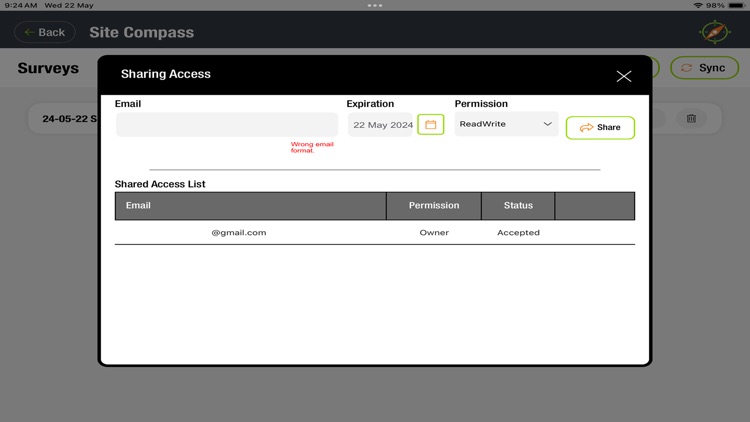Click the 'Wrong email format.' error message
The image size is (750, 422).
pos(312,147)
